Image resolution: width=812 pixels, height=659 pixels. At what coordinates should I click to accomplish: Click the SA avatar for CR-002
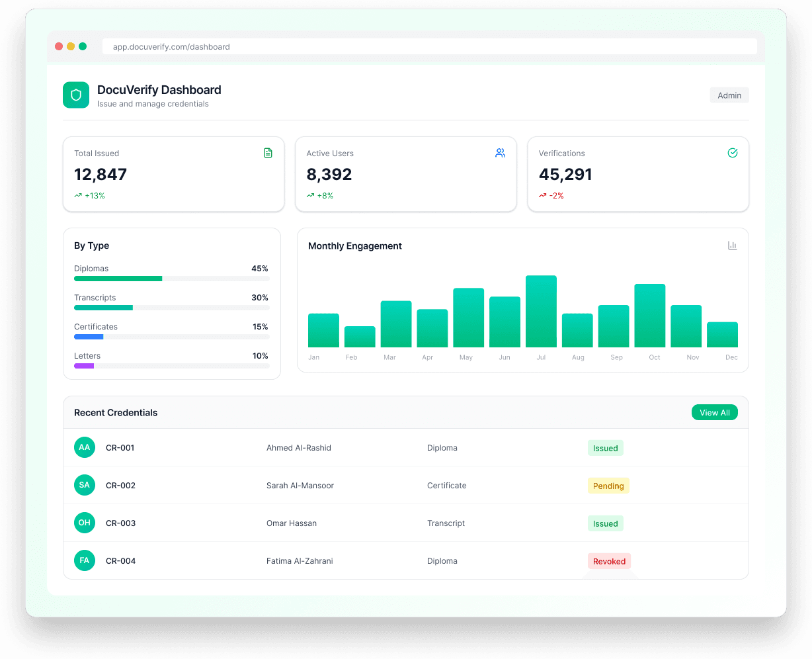(85, 485)
